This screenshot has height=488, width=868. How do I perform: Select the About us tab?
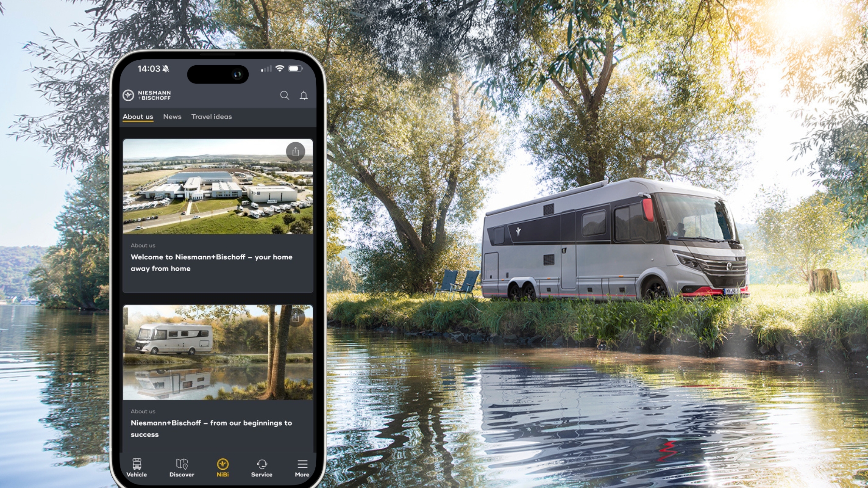[x=138, y=116]
